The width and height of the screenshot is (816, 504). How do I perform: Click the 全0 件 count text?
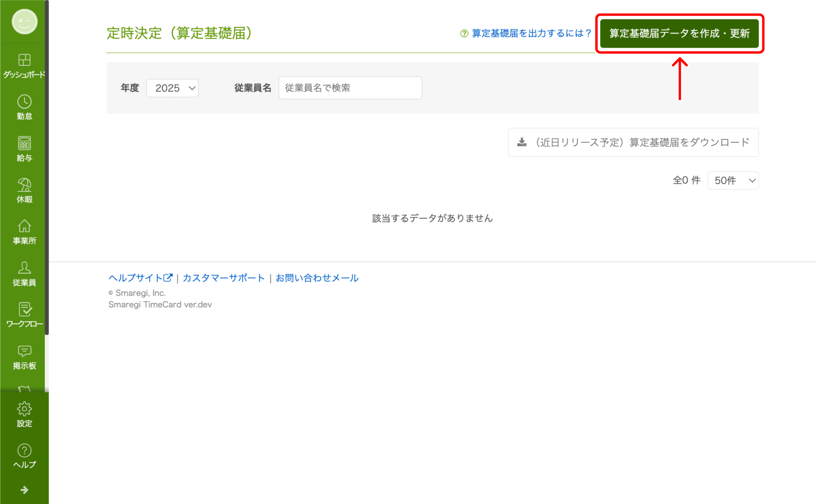pyautogui.click(x=686, y=180)
